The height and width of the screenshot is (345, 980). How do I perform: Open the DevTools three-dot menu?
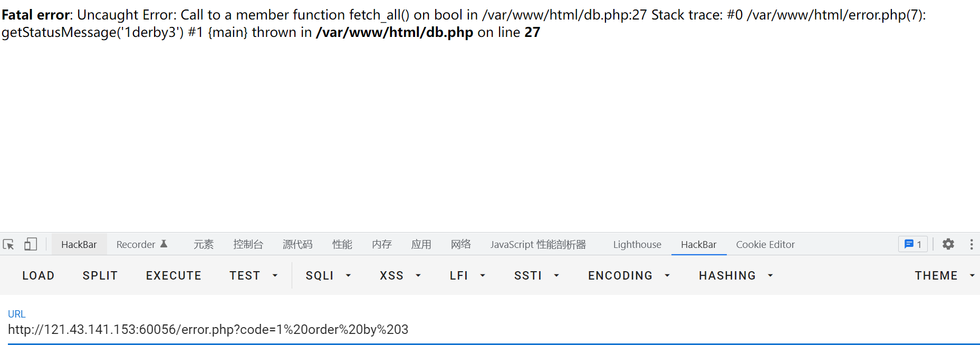pyautogui.click(x=972, y=244)
